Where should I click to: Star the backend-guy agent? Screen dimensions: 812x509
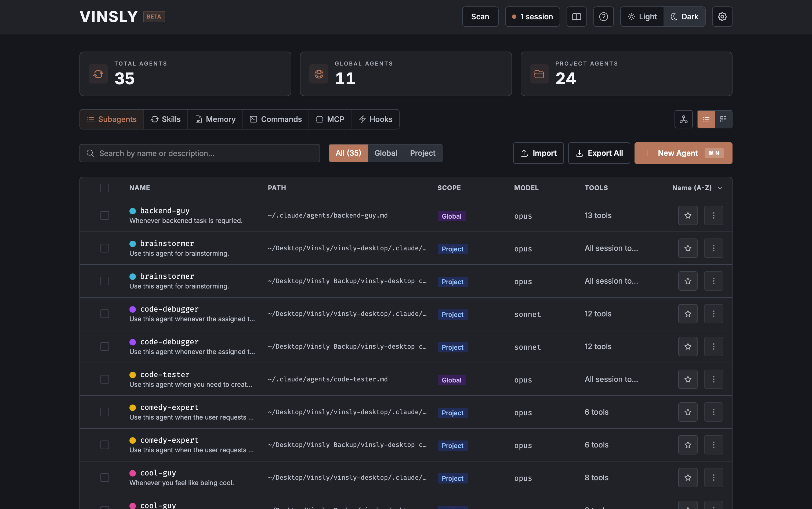[x=687, y=215]
